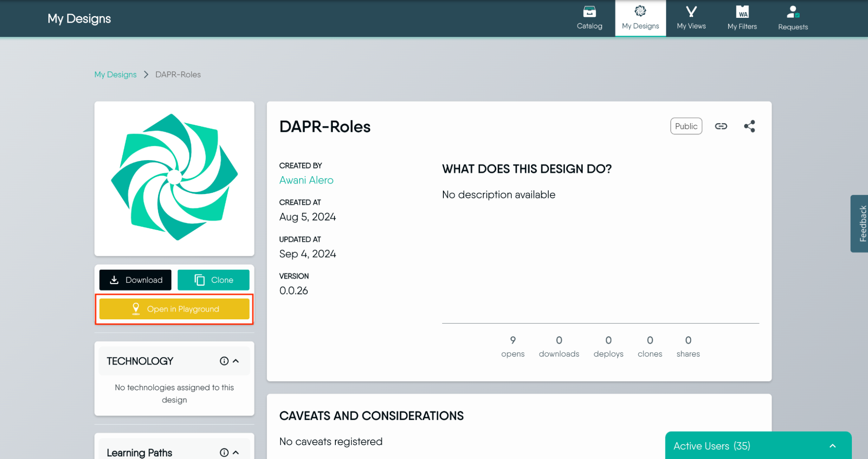Download the DAPR-Roles design
Viewport: 868px width, 459px height.
135,280
